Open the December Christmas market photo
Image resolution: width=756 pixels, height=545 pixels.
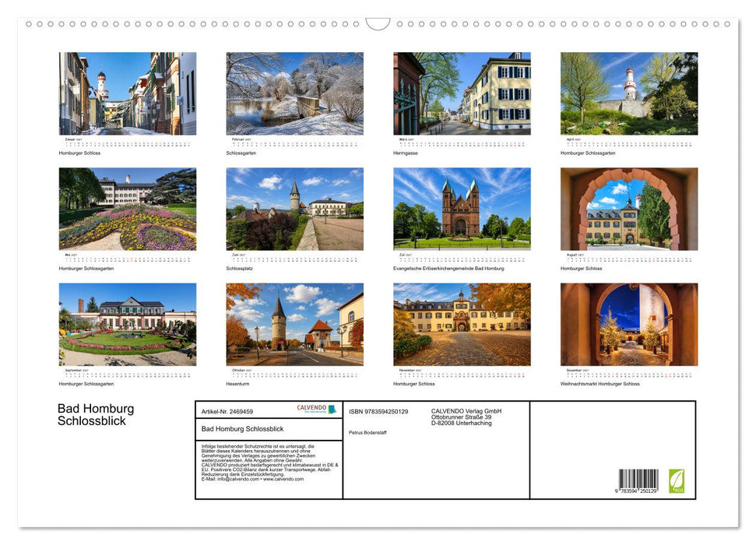[x=629, y=325]
